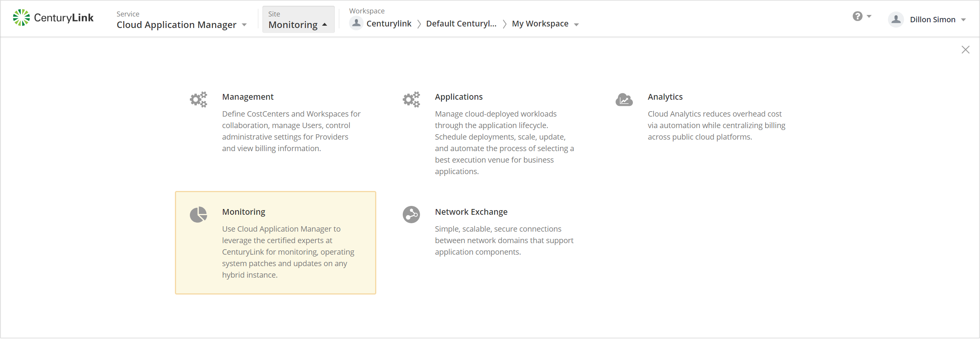Click the Applications gears icon
980x339 pixels.
point(411,100)
